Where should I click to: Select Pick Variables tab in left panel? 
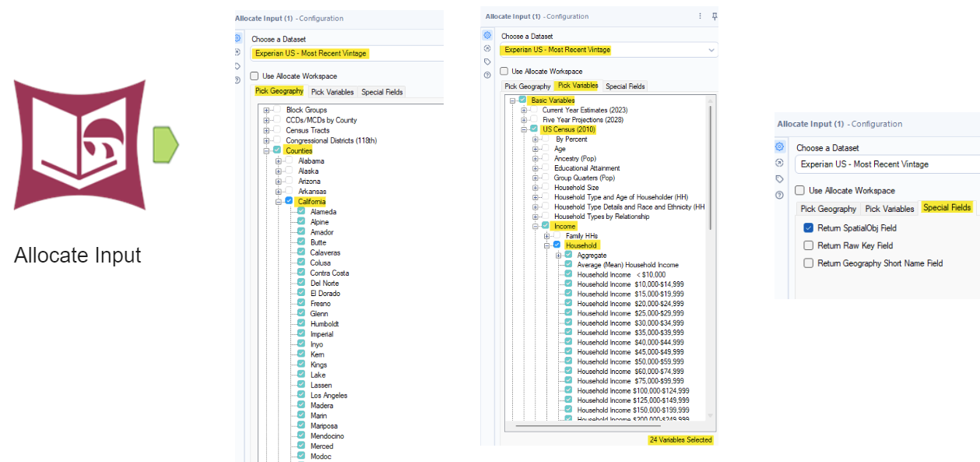[332, 92]
